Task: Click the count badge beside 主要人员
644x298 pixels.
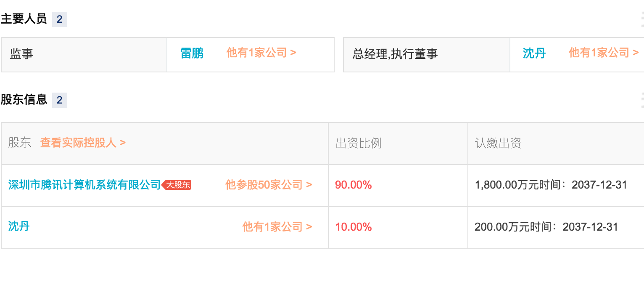Action: (60, 19)
